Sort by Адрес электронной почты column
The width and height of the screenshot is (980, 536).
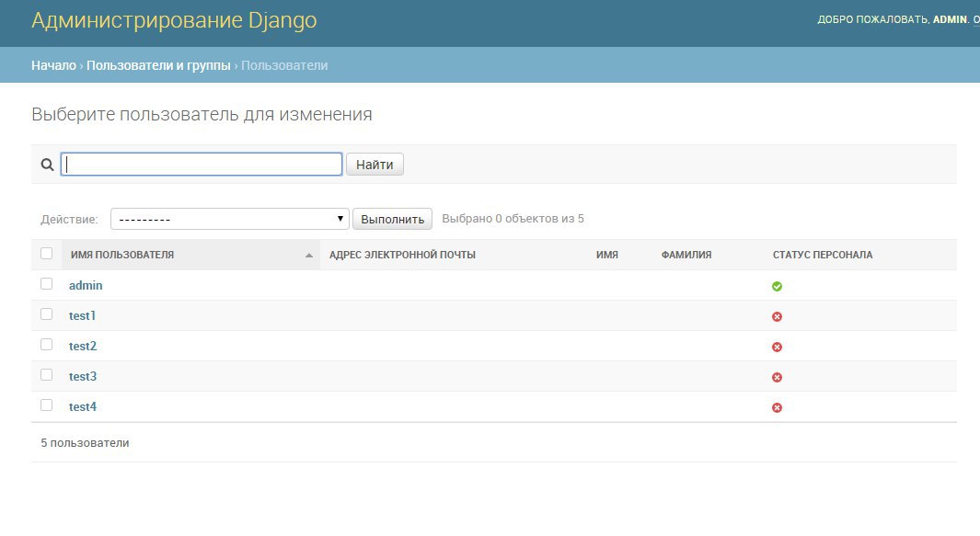[402, 255]
